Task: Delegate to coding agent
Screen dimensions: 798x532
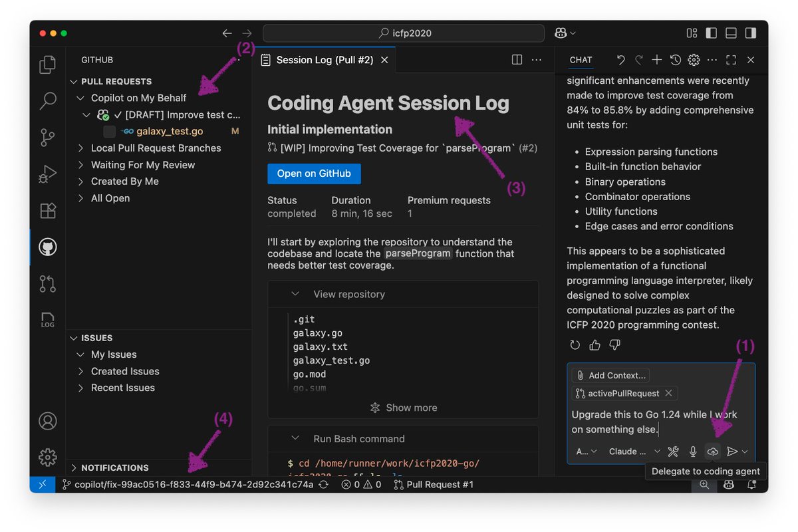Action: point(712,452)
